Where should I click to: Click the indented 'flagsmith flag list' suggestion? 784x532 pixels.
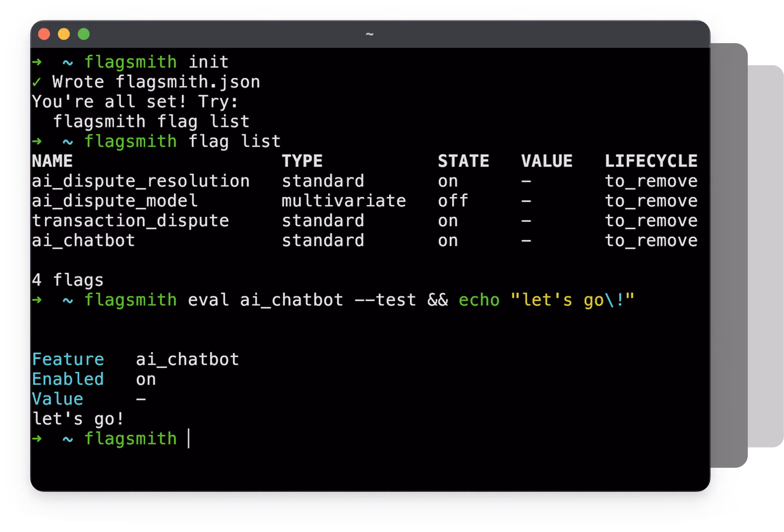click(x=151, y=121)
